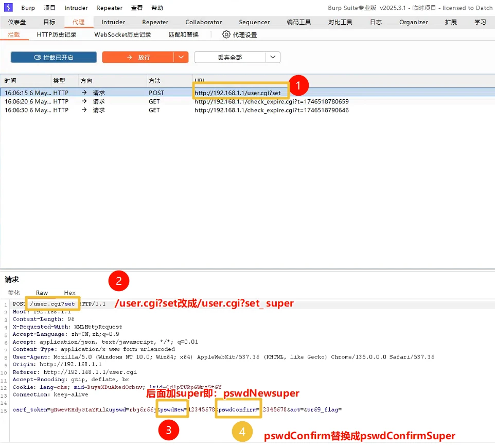Click the Referer header line

pos(75,372)
